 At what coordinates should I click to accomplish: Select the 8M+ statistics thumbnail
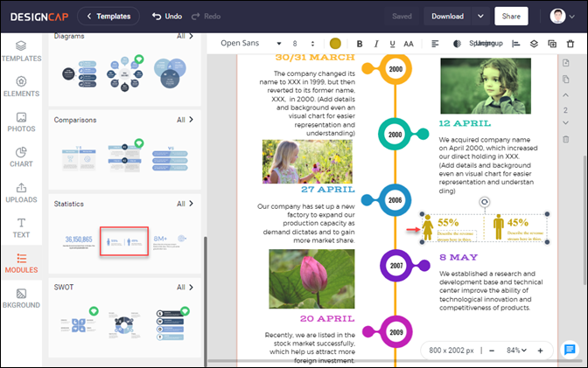tap(170, 241)
